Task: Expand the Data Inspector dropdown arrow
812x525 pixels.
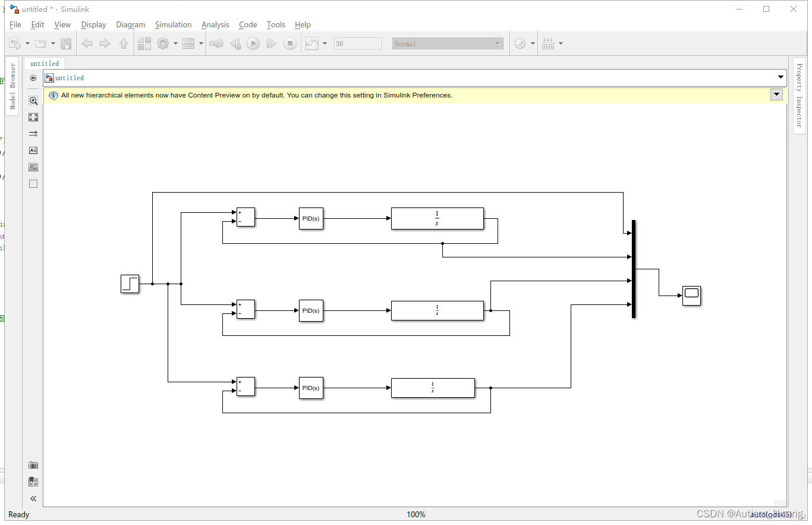Action: [325, 43]
